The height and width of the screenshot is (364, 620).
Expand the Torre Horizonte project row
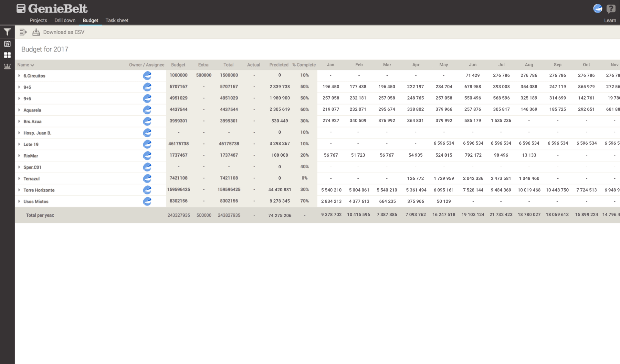pyautogui.click(x=19, y=190)
